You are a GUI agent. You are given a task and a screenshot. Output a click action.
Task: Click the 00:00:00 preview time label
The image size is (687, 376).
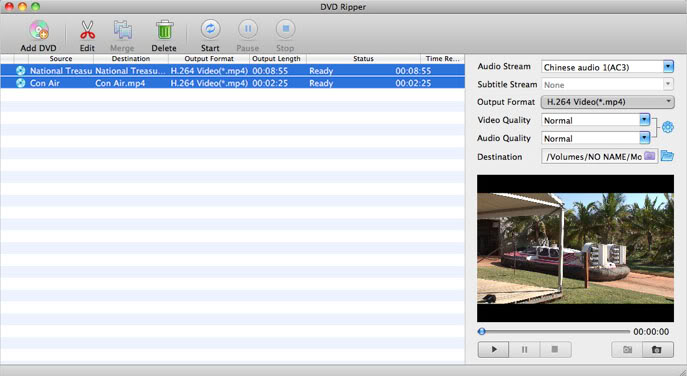click(x=651, y=332)
